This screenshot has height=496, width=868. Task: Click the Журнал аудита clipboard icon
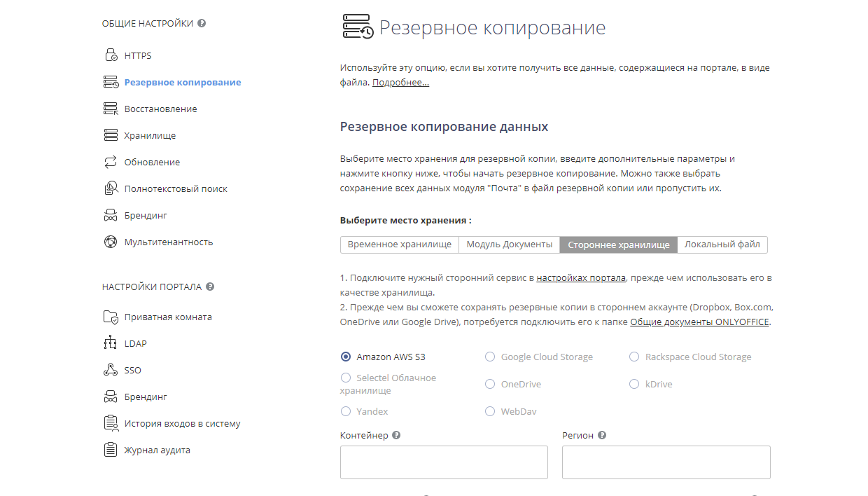click(111, 450)
